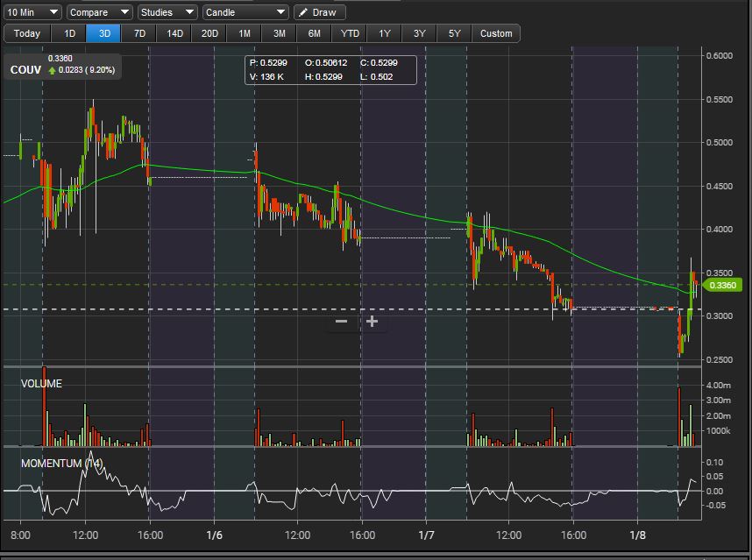The width and height of the screenshot is (752, 560).
Task: Click the 0.10 momentum axis label
Action: click(714, 462)
